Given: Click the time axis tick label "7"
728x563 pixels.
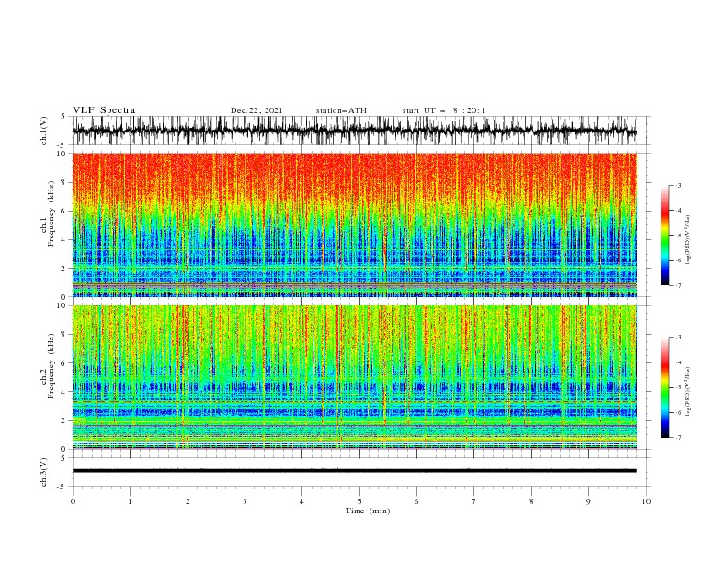Looking at the screenshot, I should [474, 501].
